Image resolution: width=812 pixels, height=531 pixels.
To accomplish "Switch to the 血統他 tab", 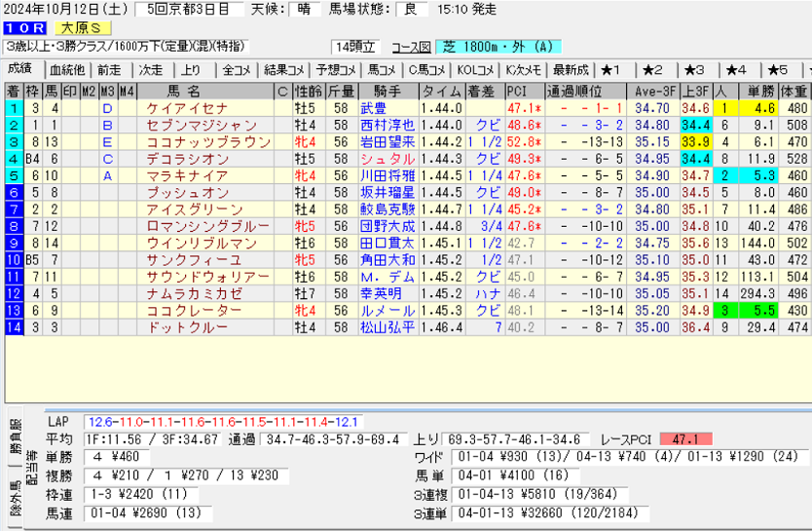I will tap(66, 69).
